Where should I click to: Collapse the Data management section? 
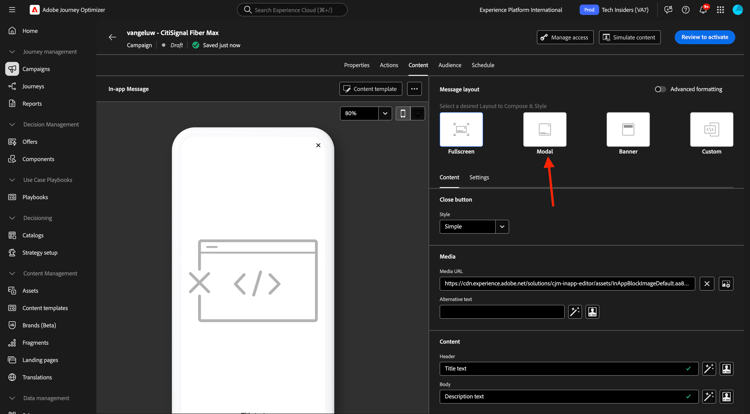click(x=12, y=398)
